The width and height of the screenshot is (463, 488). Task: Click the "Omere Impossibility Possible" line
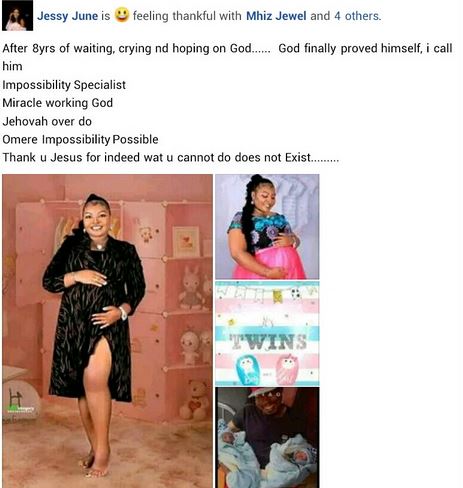tap(80, 139)
